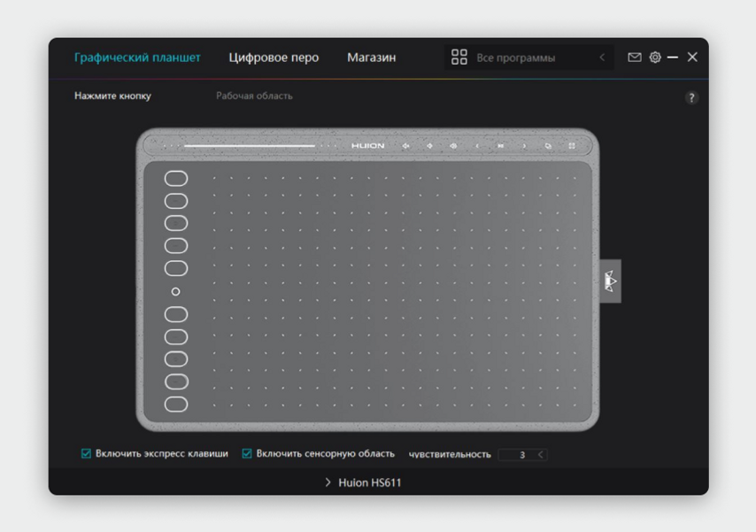Click the speaker icon nearest the HUION logo
This screenshot has height=532, width=756.
406,146
